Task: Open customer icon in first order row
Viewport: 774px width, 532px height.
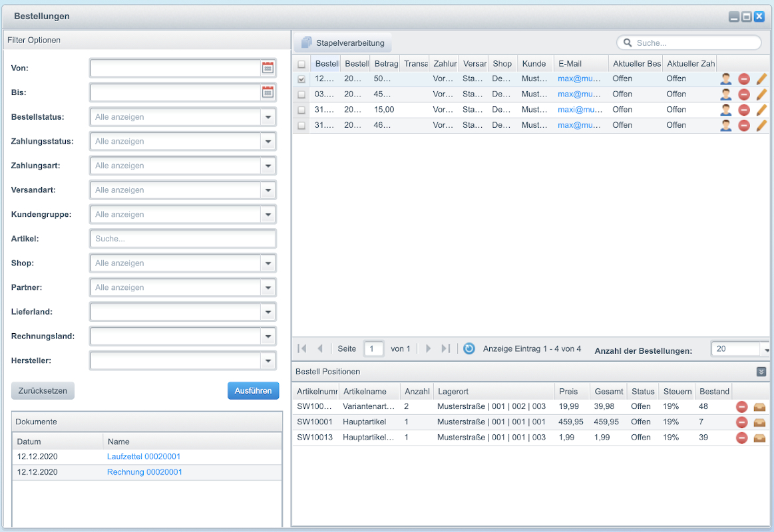Action: pyautogui.click(x=726, y=78)
